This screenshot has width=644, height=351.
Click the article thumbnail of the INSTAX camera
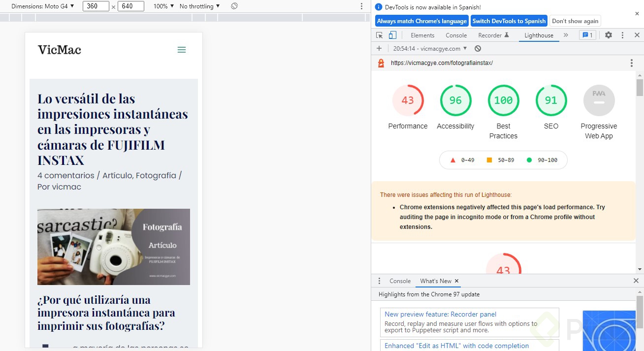point(113,247)
